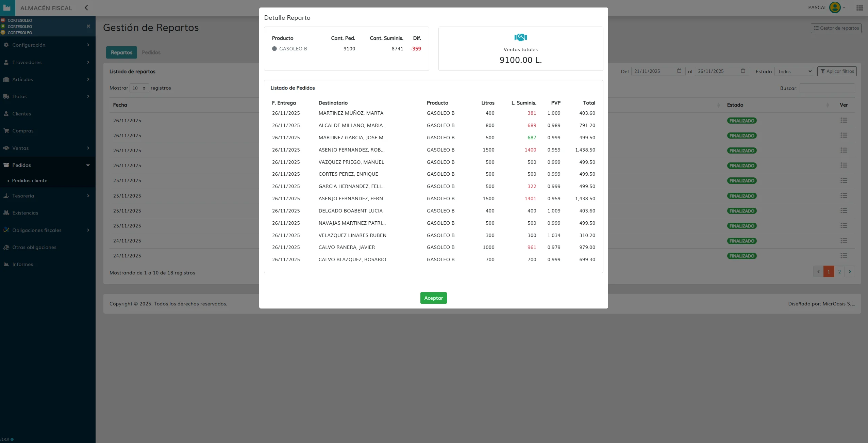Click Aplicar filtros button
Screen dimensions: 868x443
[x=837, y=71]
